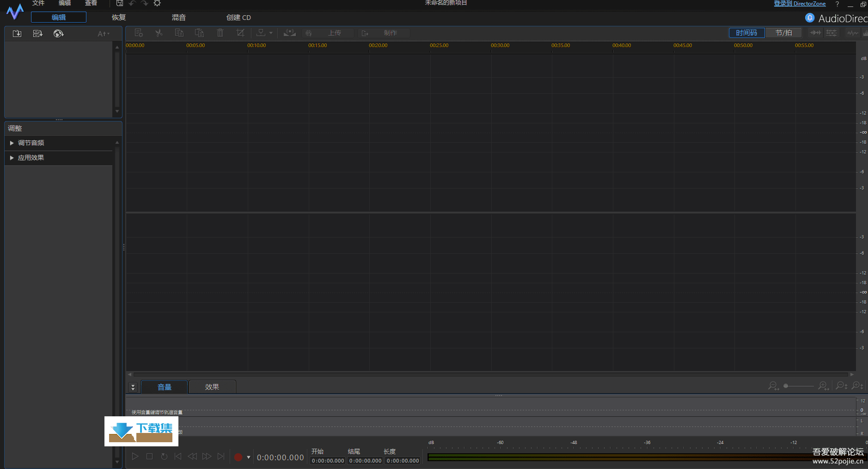Click the horizontal timeline scrollbar
The height and width of the screenshot is (469, 868).
pyautogui.click(x=490, y=374)
